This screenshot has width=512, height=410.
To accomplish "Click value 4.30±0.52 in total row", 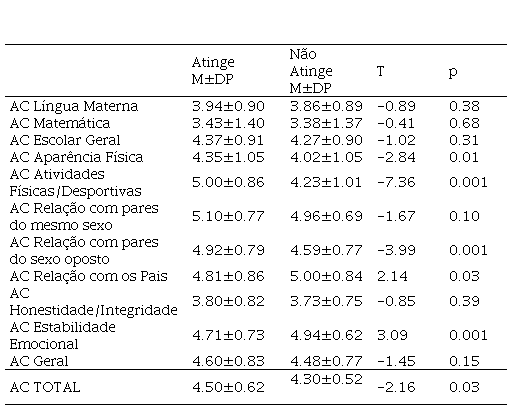I will [x=326, y=379].
